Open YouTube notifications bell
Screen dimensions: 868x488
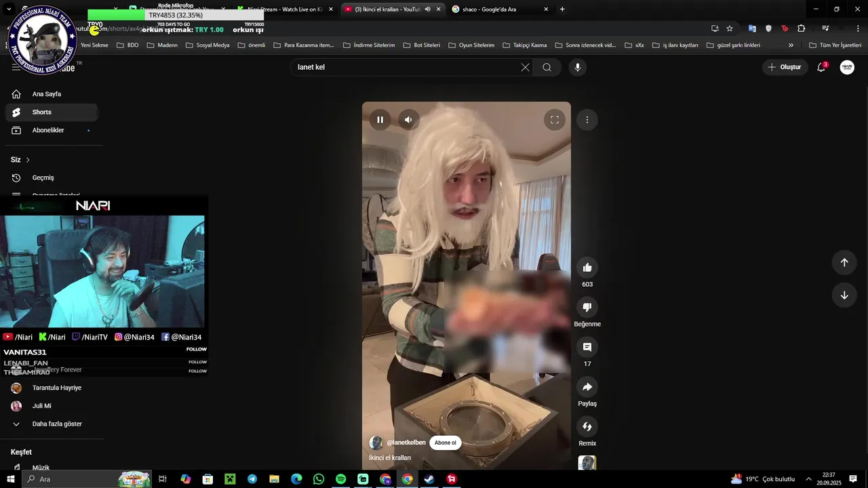point(821,67)
